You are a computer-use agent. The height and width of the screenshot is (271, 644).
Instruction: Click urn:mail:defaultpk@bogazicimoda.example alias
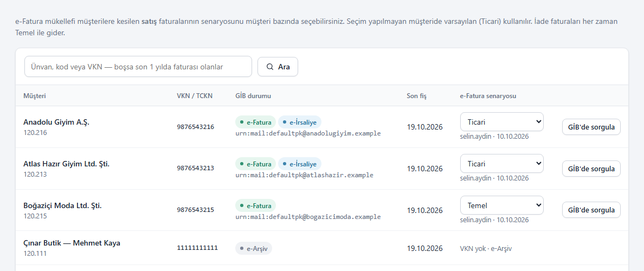tap(308, 216)
